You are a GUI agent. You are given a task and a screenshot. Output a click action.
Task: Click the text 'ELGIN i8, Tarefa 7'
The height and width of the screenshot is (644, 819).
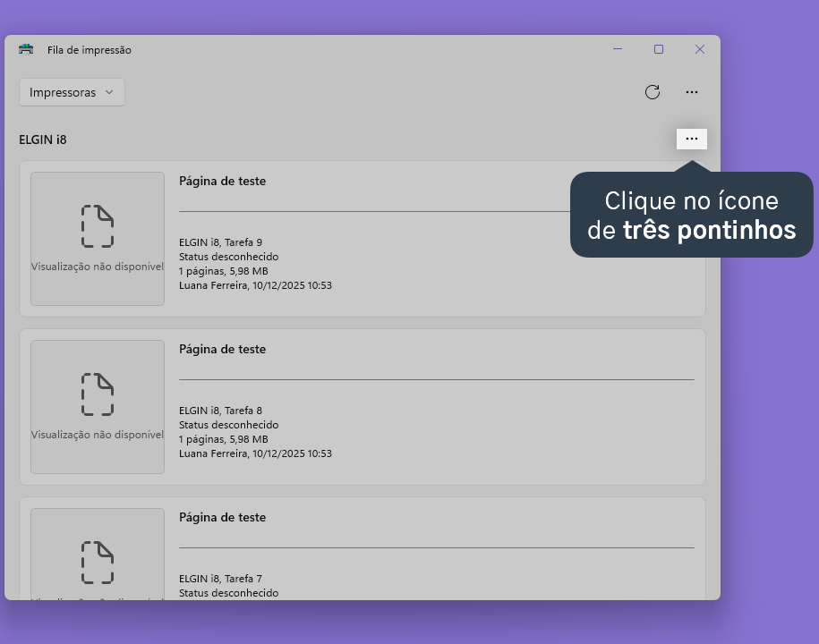tap(220, 578)
